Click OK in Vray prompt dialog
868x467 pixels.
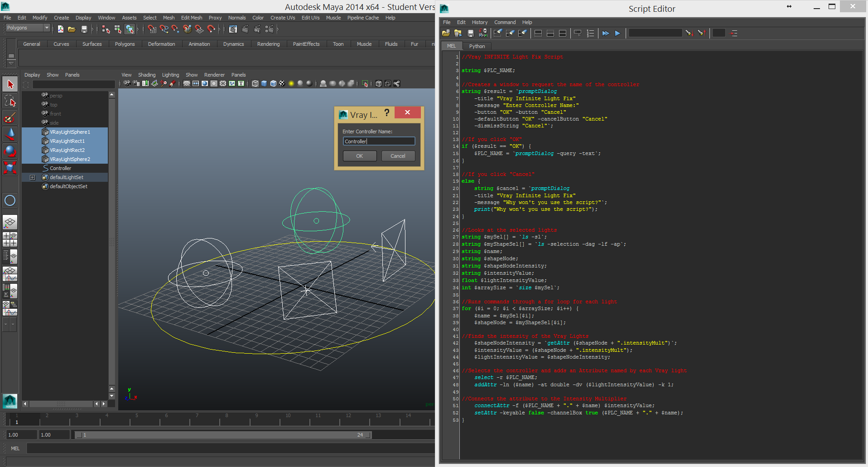pos(360,156)
